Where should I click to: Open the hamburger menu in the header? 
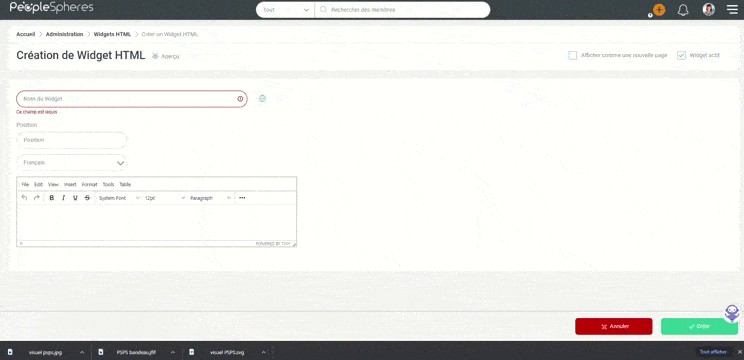[733, 9]
